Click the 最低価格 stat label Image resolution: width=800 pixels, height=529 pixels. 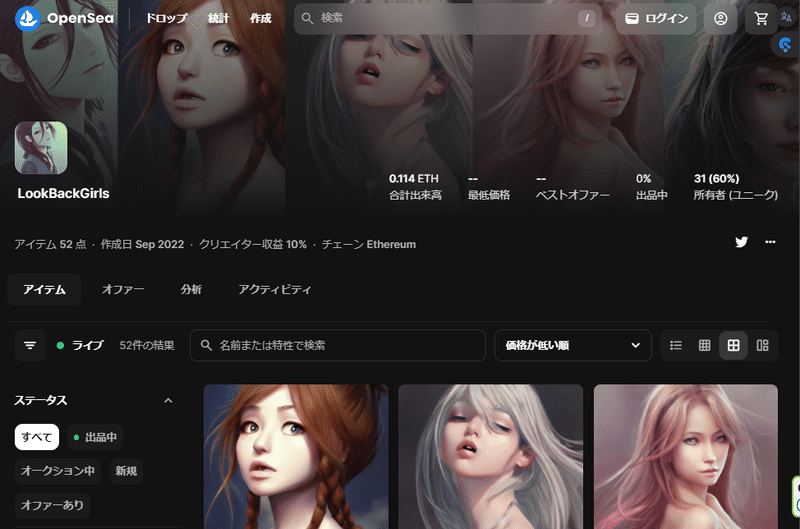pyautogui.click(x=489, y=195)
